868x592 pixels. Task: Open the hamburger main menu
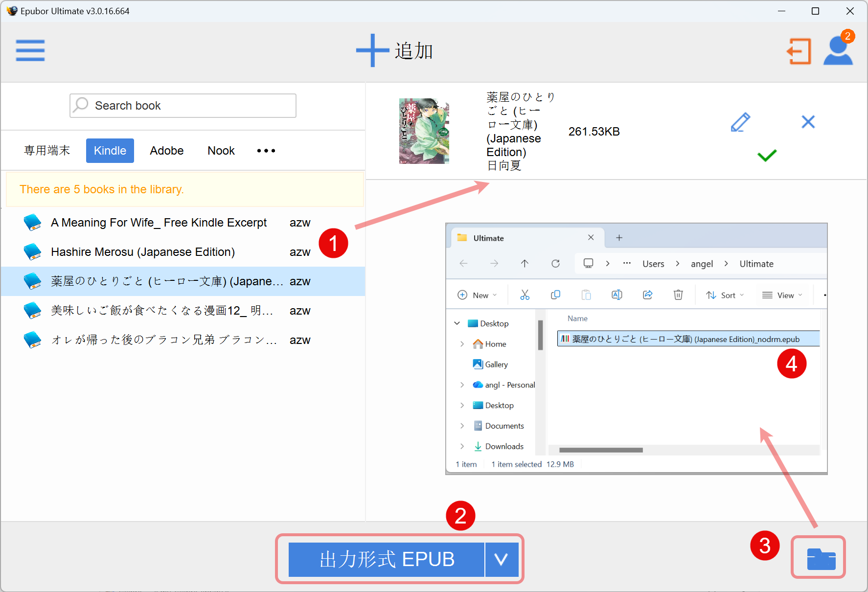coord(30,50)
